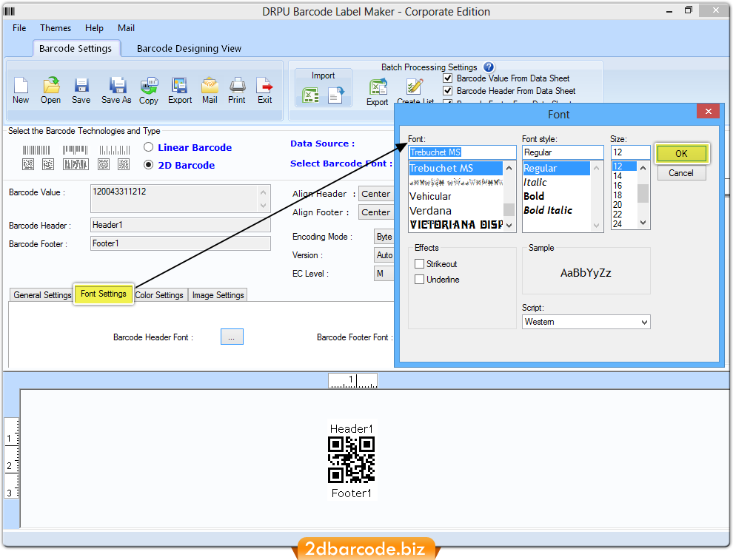
Task: Click the Barcode Header input field
Action: click(x=180, y=225)
